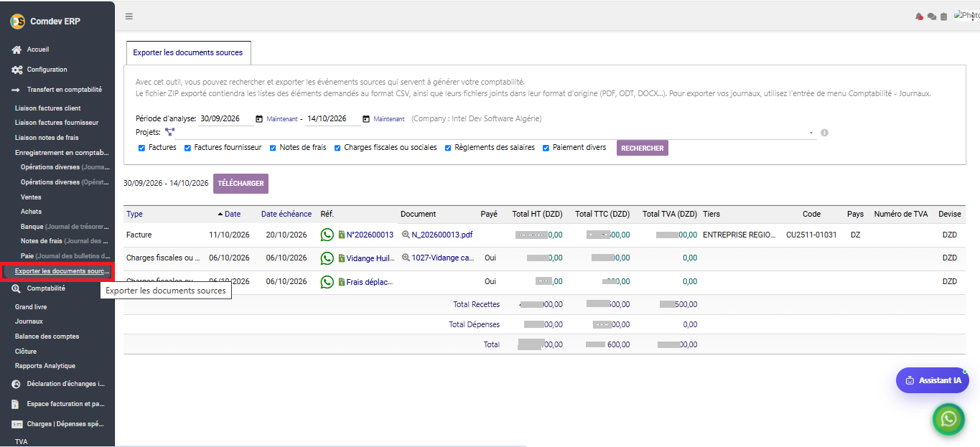Sort table by Date échéance column

(286, 214)
